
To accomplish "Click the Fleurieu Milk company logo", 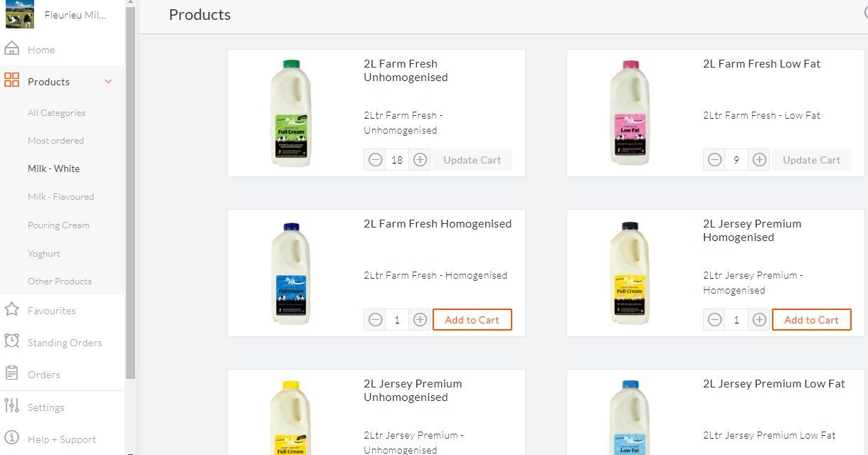I will click(x=20, y=14).
